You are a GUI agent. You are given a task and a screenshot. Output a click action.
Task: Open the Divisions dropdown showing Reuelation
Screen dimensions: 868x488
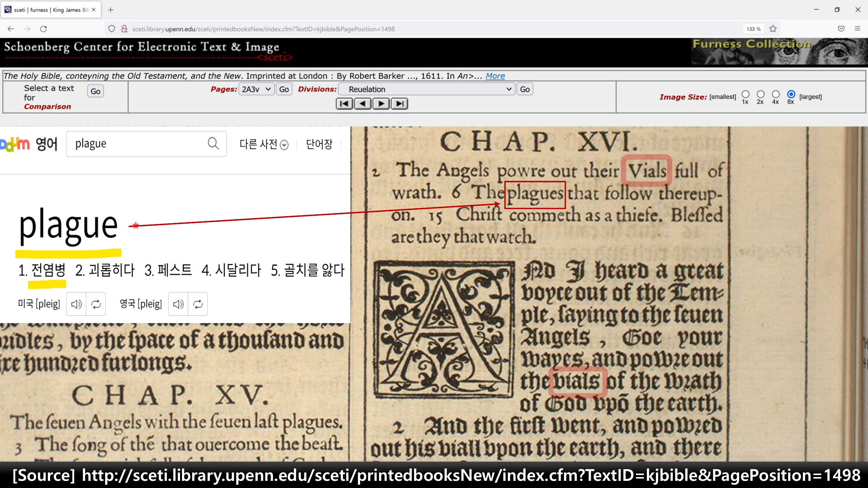pyautogui.click(x=427, y=89)
